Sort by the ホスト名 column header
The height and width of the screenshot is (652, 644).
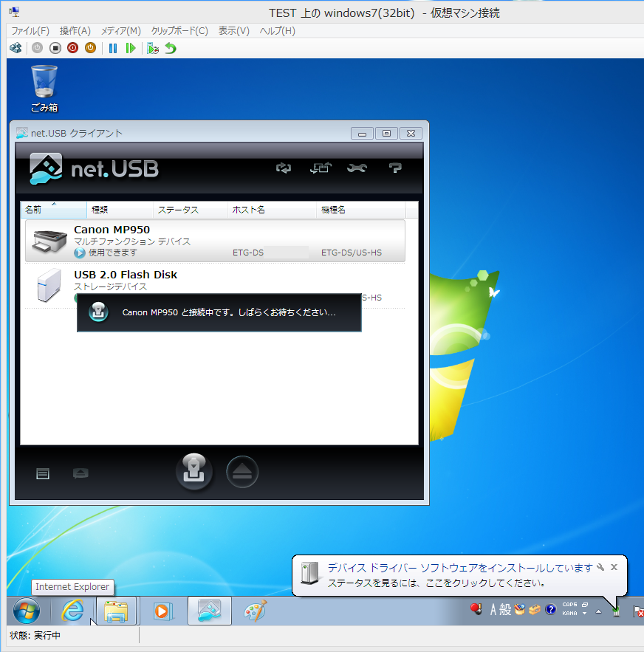pos(272,210)
